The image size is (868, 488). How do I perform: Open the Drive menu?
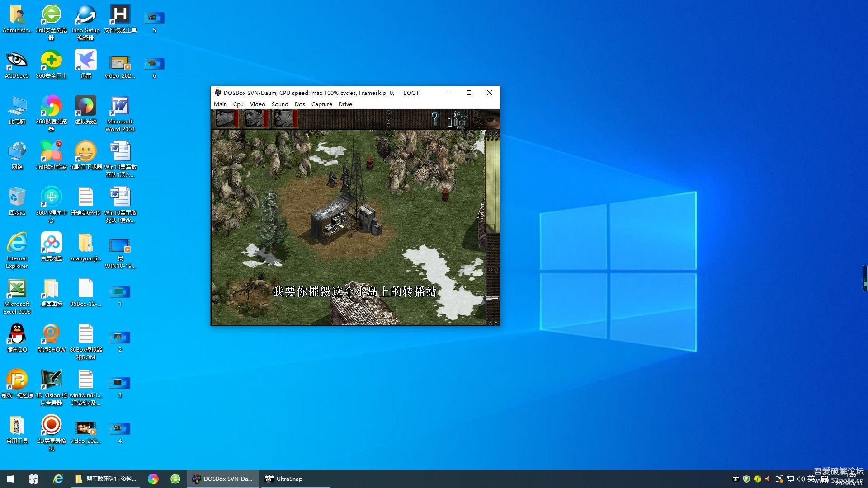345,104
